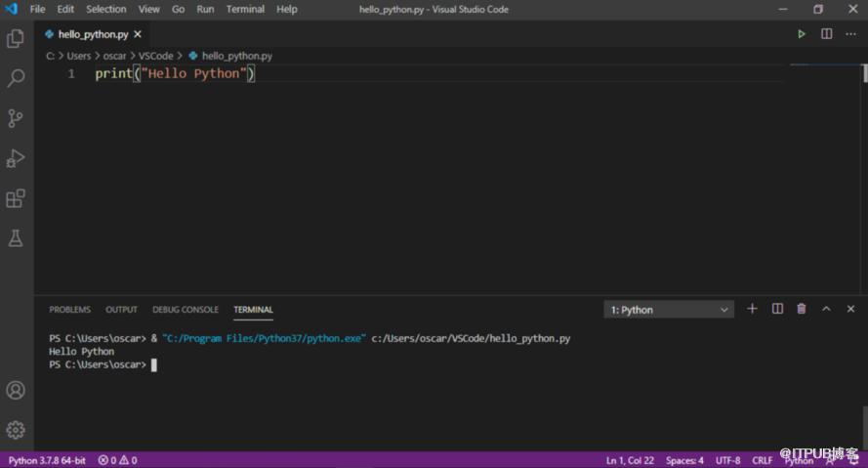This screenshot has height=468, width=868.
Task: Click the Hello Python output text
Action: point(81,351)
